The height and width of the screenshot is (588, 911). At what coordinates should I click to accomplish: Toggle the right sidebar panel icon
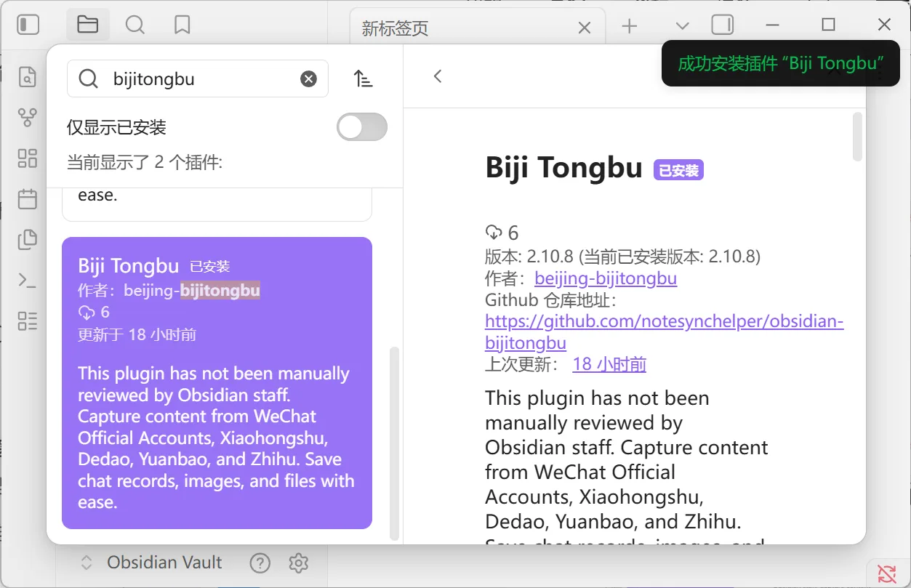(x=723, y=25)
